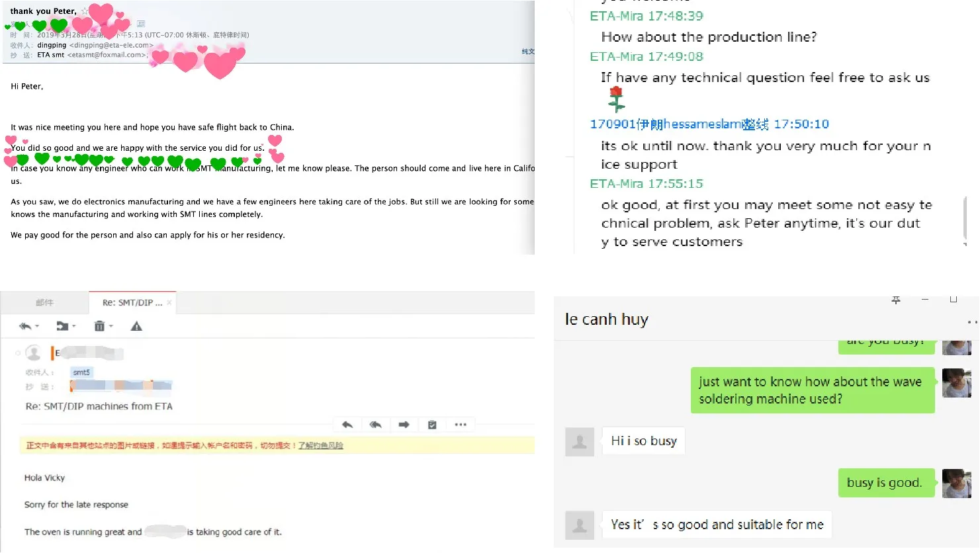980x553 pixels.
Task: Click the clipboard task icon beside forward
Action: 432,425
